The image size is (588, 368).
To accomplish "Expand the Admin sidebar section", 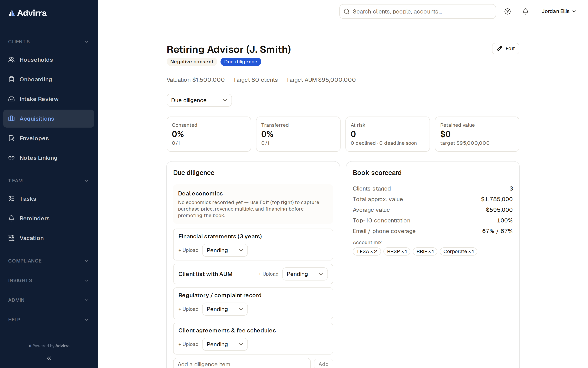I will [49, 300].
